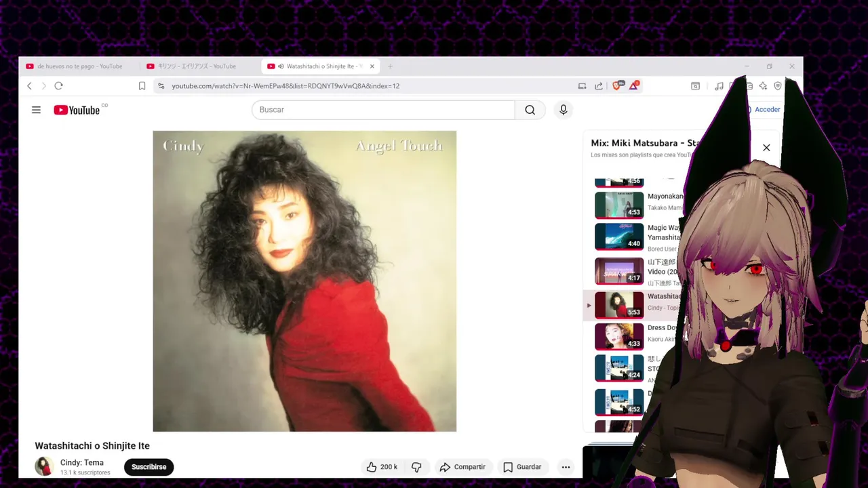Share video with Compartir button
This screenshot has width=868, height=488.
462,467
